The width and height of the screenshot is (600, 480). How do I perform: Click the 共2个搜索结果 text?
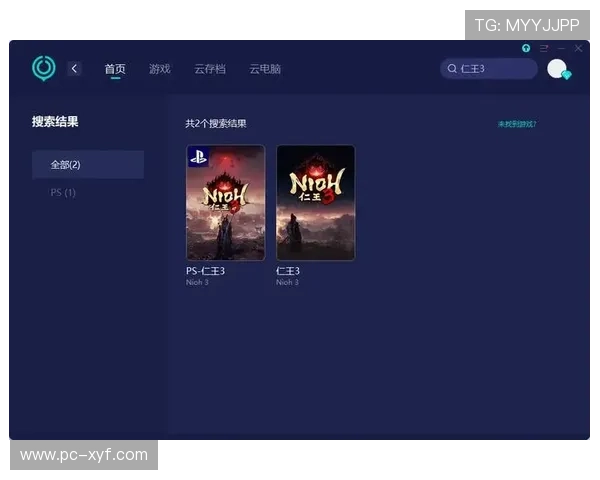[x=216, y=124]
